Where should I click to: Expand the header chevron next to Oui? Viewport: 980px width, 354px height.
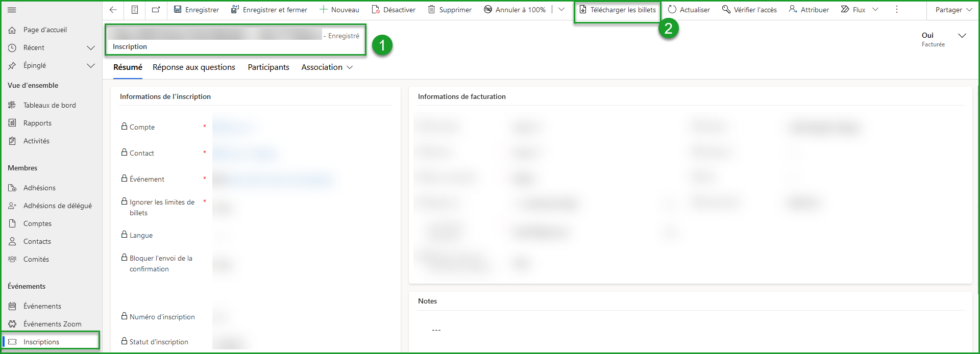coord(962,36)
